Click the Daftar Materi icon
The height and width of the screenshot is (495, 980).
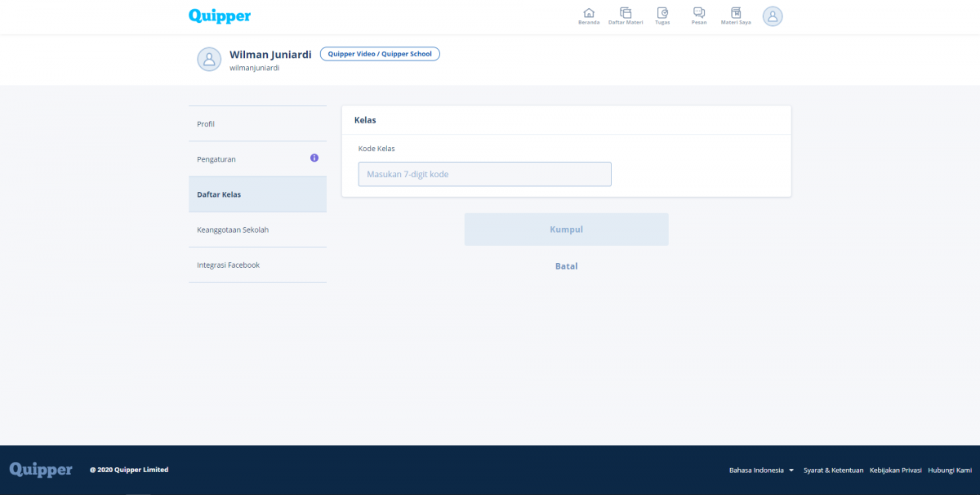click(626, 13)
